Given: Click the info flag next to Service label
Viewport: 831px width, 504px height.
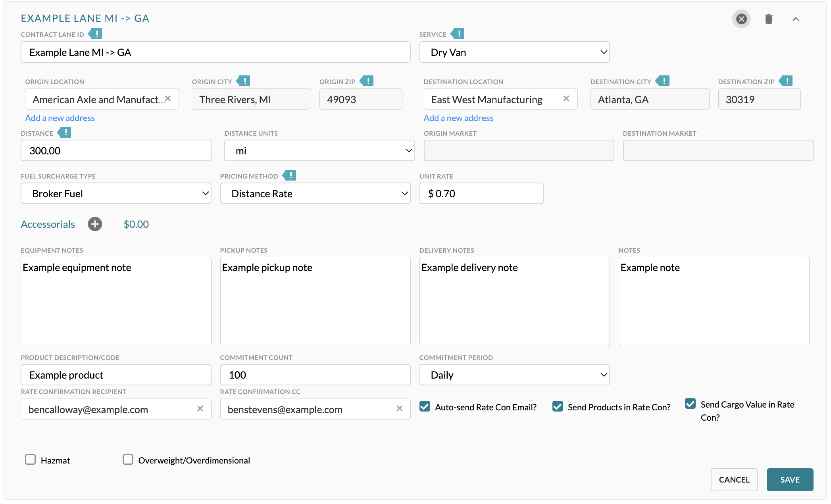Looking at the screenshot, I should [458, 34].
